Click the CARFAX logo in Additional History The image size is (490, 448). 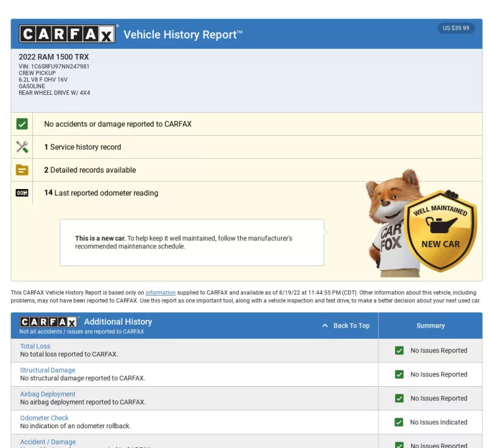49,322
